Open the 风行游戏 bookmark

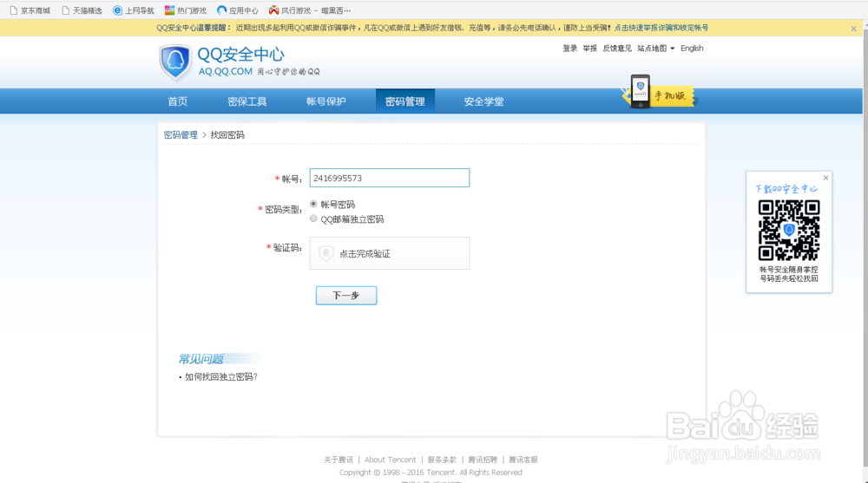310,10
